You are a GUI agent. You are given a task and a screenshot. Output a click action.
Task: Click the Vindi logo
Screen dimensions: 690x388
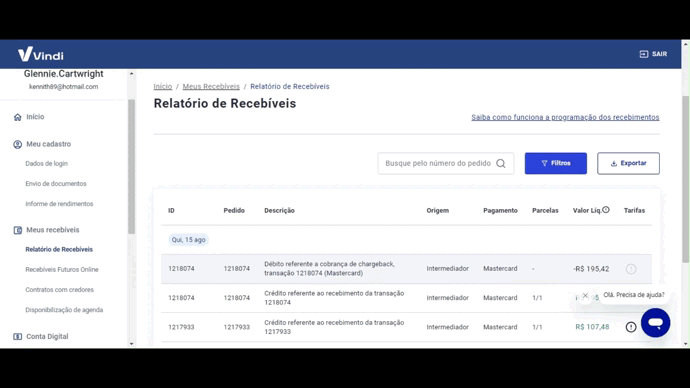coord(40,54)
